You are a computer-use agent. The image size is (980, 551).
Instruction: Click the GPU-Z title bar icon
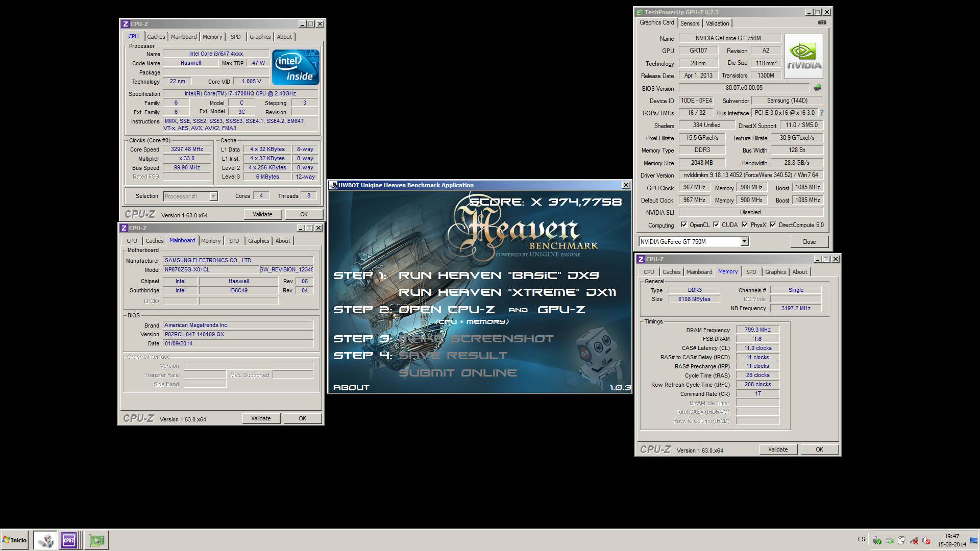[x=640, y=12]
